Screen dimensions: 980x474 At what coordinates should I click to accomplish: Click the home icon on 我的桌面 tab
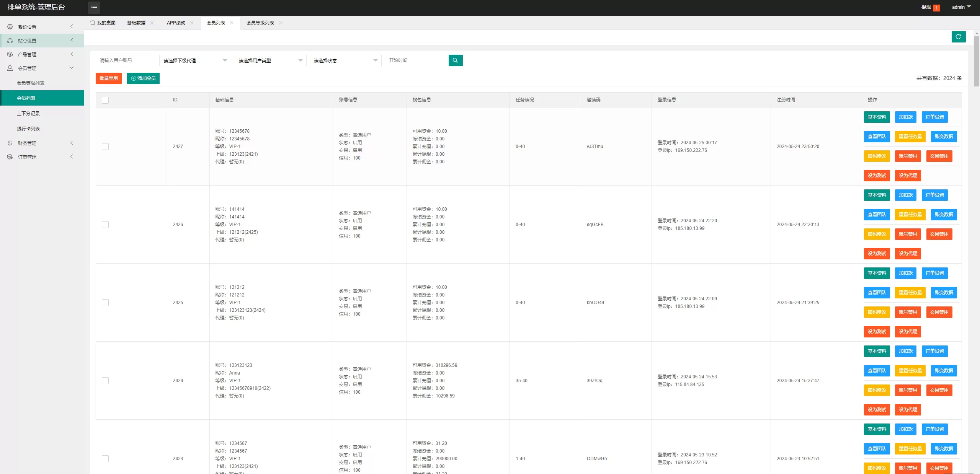[93, 23]
